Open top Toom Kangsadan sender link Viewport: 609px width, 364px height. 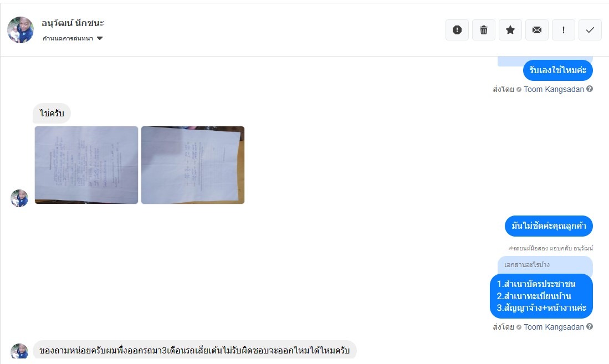[x=554, y=89]
